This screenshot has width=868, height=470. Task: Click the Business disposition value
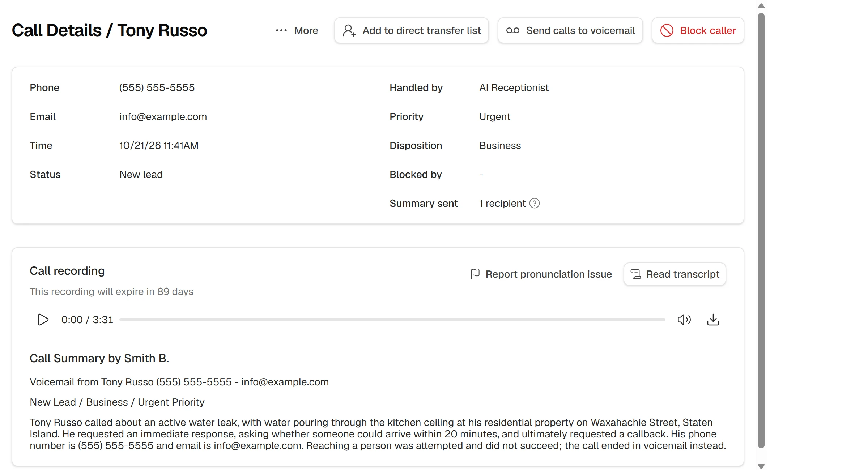click(x=500, y=145)
